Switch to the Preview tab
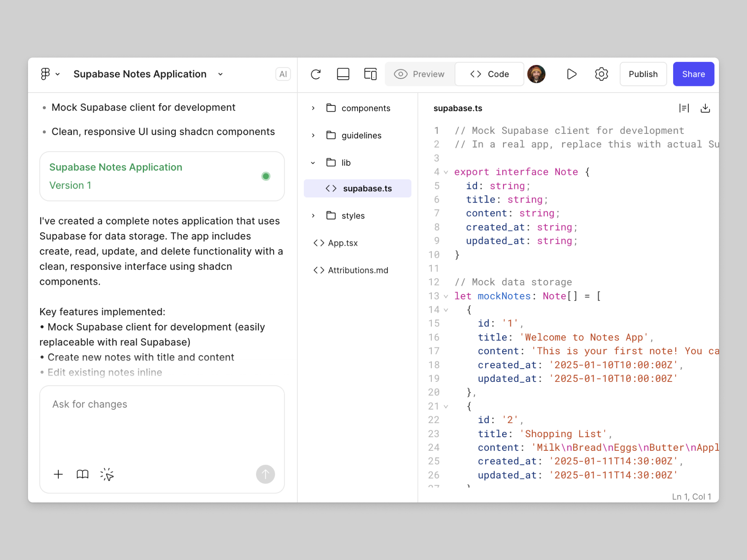This screenshot has height=560, width=747. 419,74
